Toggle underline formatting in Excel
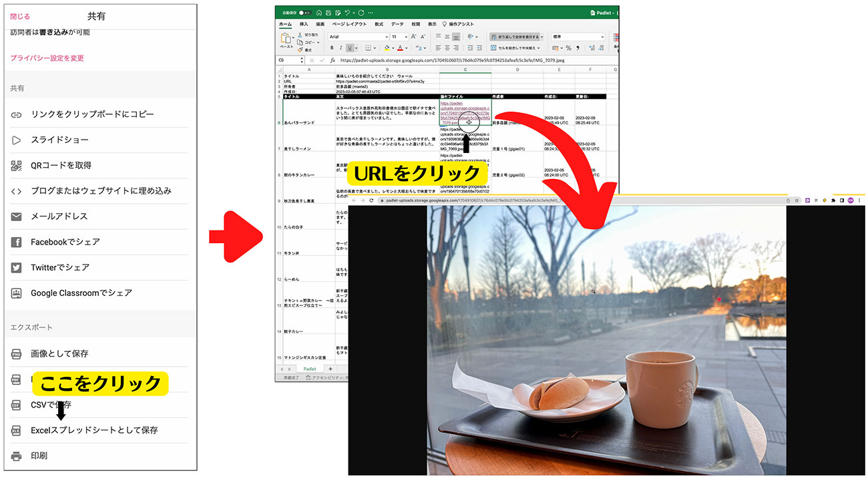Screen dimensions: 868x479 350,48
